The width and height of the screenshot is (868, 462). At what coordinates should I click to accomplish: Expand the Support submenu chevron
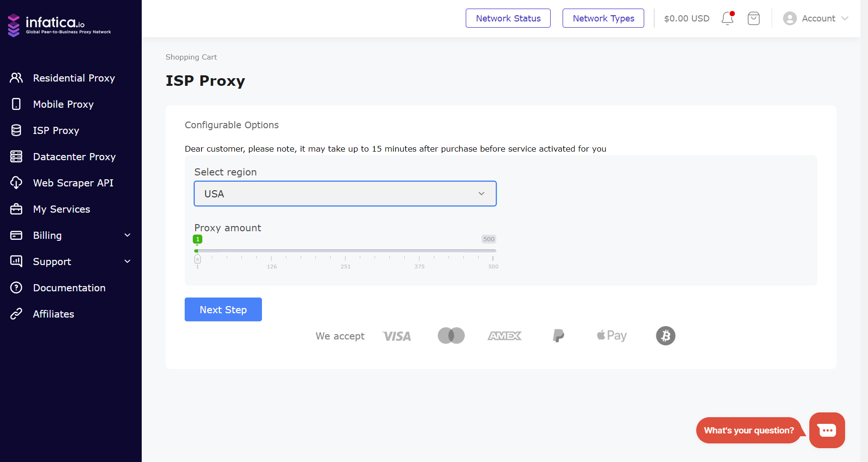coord(127,261)
